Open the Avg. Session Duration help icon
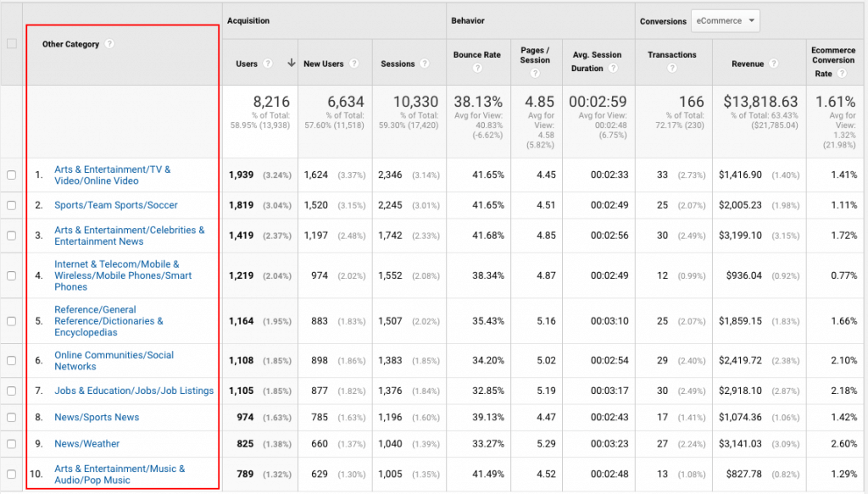The width and height of the screenshot is (868, 494). coord(614,67)
